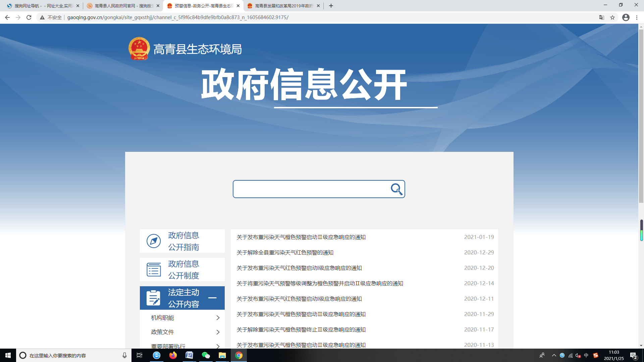Click inside the site search box

(x=312, y=189)
